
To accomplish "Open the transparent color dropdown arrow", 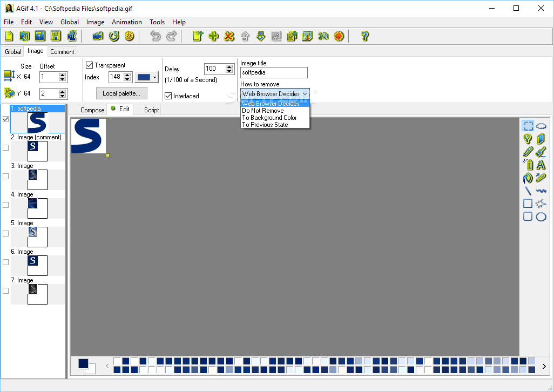I will pyautogui.click(x=155, y=77).
